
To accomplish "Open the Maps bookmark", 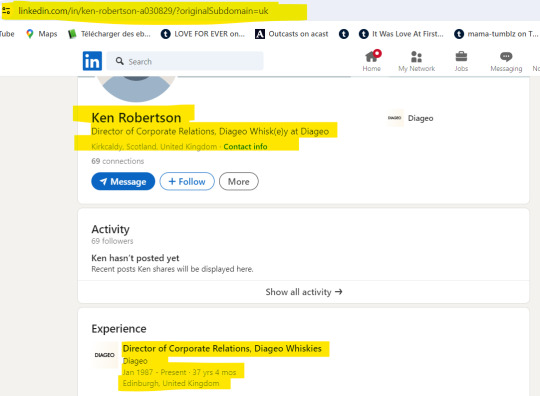I will [x=41, y=34].
